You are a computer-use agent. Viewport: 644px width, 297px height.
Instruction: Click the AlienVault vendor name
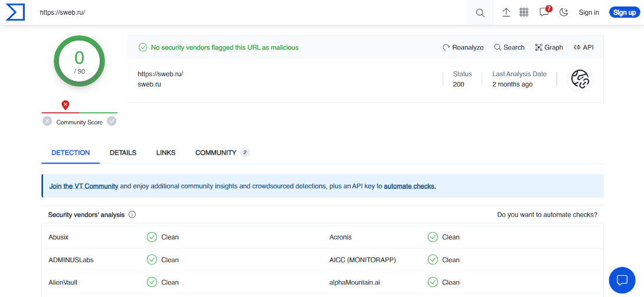click(63, 282)
